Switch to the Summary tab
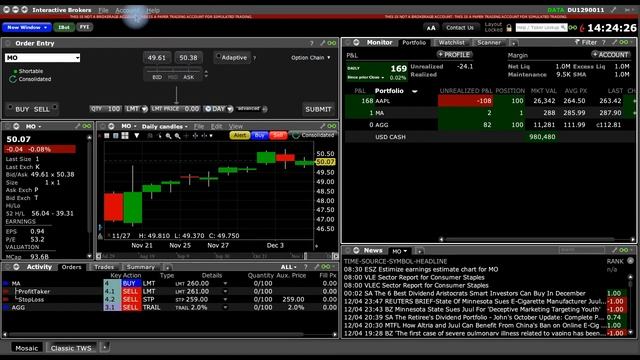This screenshot has width=640, height=360. click(140, 267)
